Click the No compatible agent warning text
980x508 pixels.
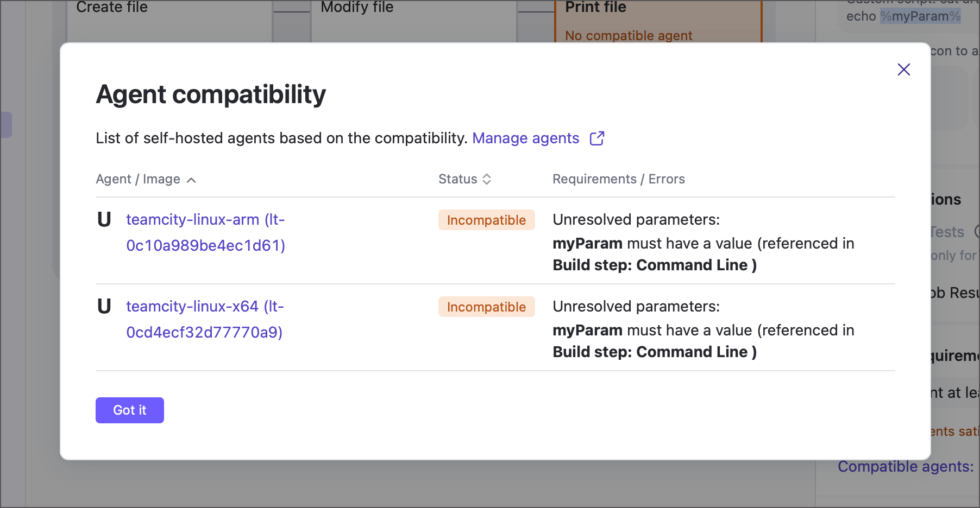pos(629,35)
